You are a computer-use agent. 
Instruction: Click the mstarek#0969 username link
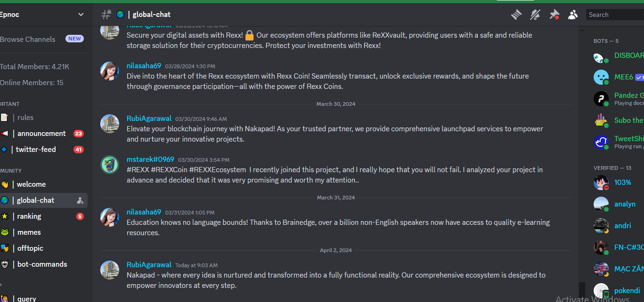[x=150, y=159]
